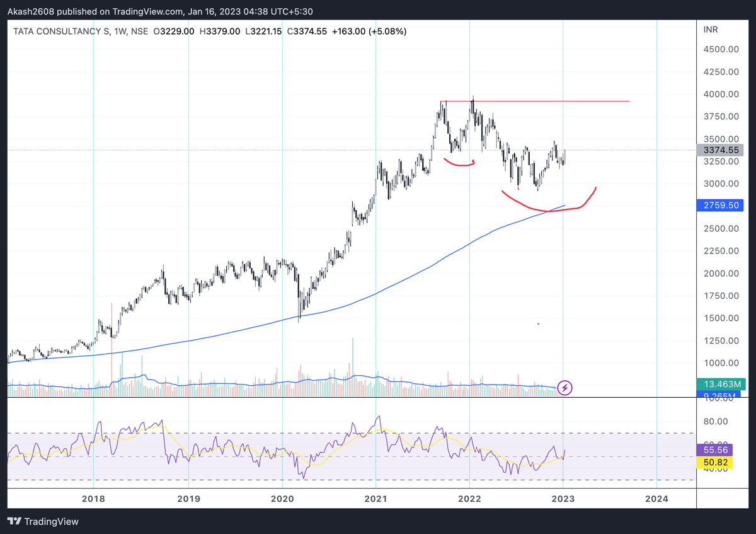Click the purple RSI value 55.56

[715, 450]
